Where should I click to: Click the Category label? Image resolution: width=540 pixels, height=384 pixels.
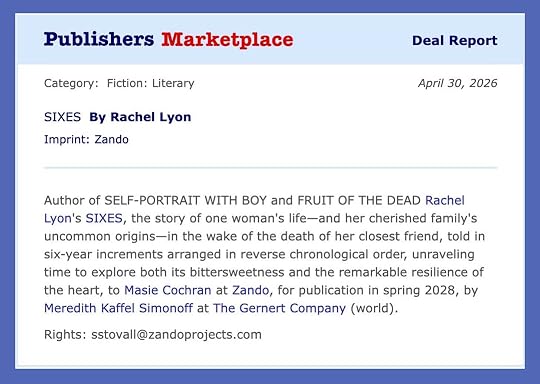[x=71, y=83]
